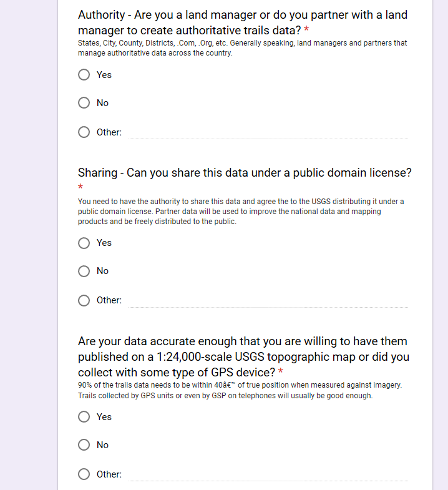Screen dimensions: 448x490
Task: Click the Sharing question title text
Action: click(245, 173)
